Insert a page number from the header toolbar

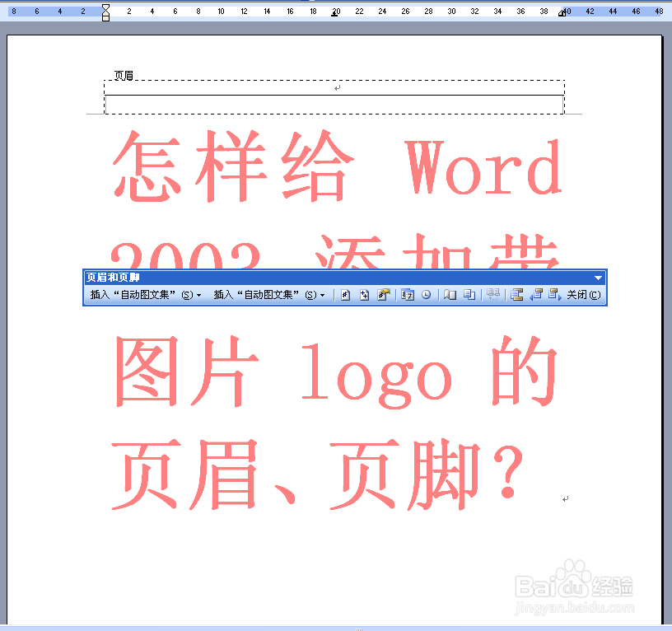click(348, 294)
